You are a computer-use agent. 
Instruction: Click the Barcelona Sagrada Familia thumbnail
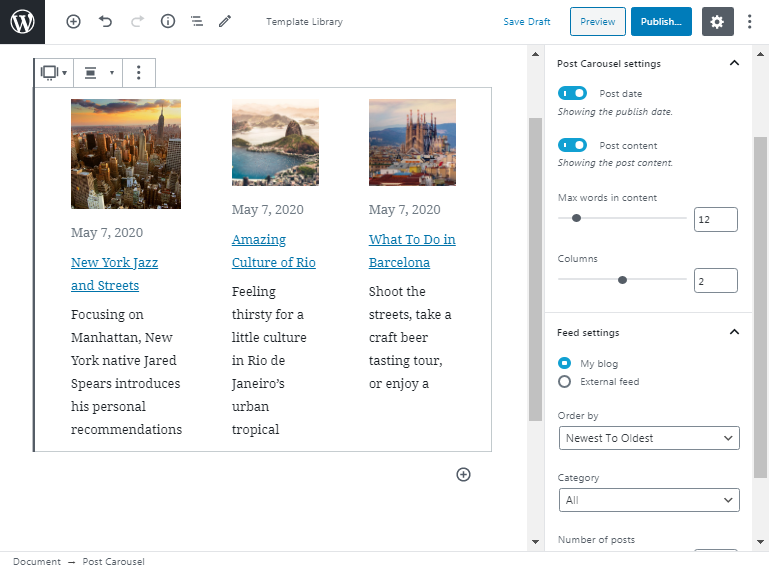pyautogui.click(x=412, y=142)
